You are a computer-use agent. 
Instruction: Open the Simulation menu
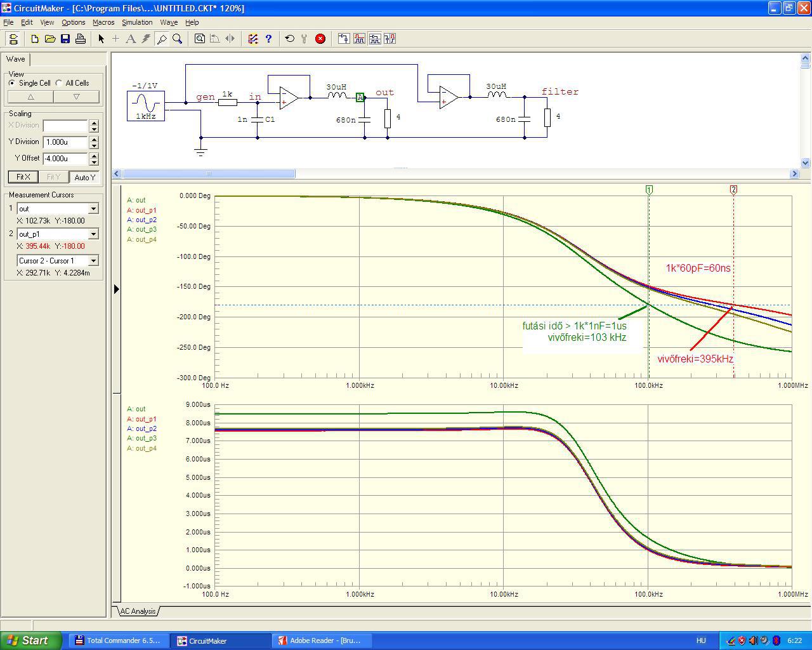click(x=137, y=22)
